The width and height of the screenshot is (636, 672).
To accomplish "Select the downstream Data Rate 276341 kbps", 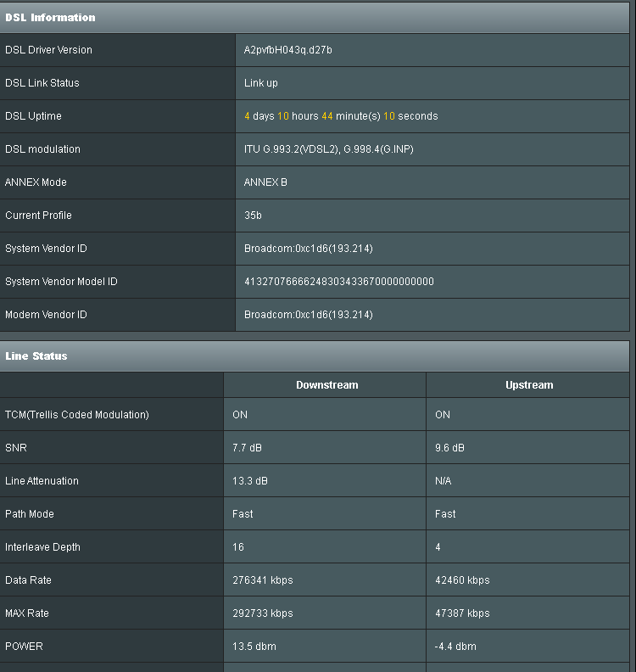I will click(263, 580).
